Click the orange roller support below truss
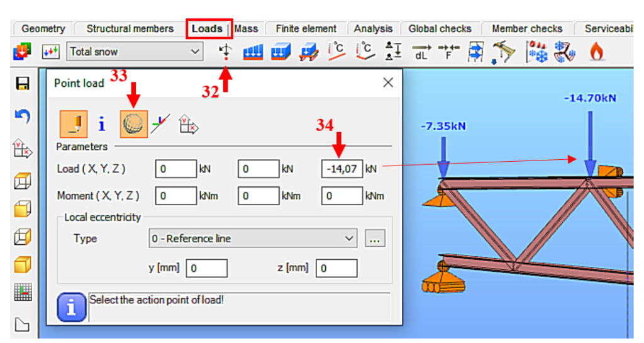644x343 pixels. click(x=443, y=280)
